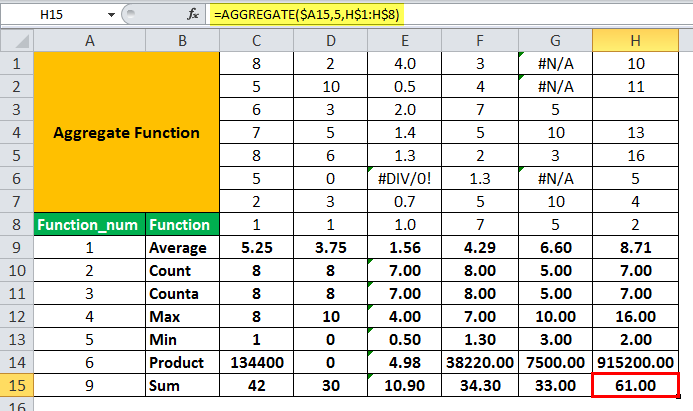693x411 pixels.
Task: Click cell with value 38220.00
Action: pyautogui.click(x=480, y=362)
